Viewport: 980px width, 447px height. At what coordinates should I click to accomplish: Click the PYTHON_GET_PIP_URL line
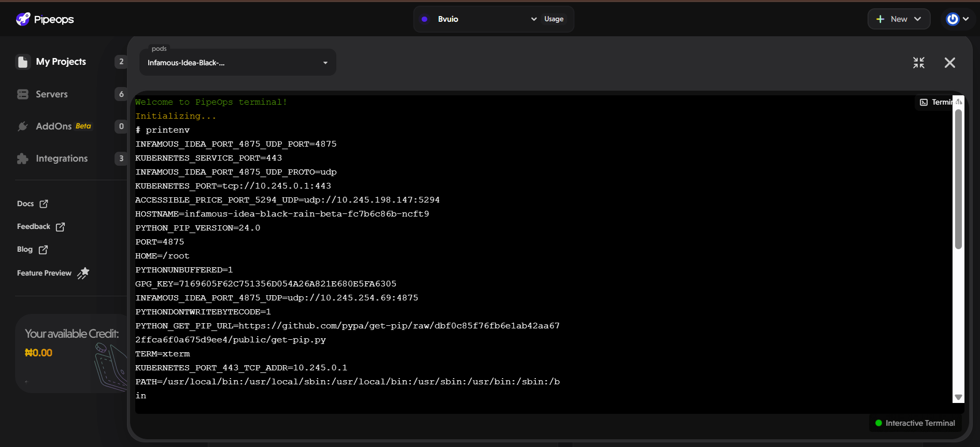(x=348, y=333)
